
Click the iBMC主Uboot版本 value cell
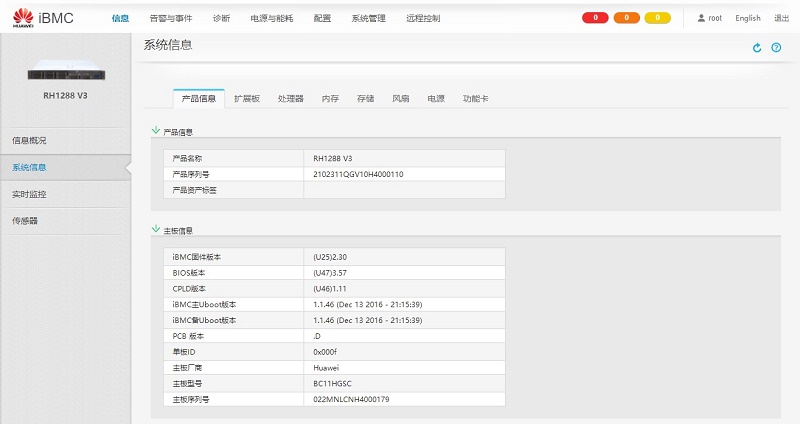pyautogui.click(x=404, y=304)
